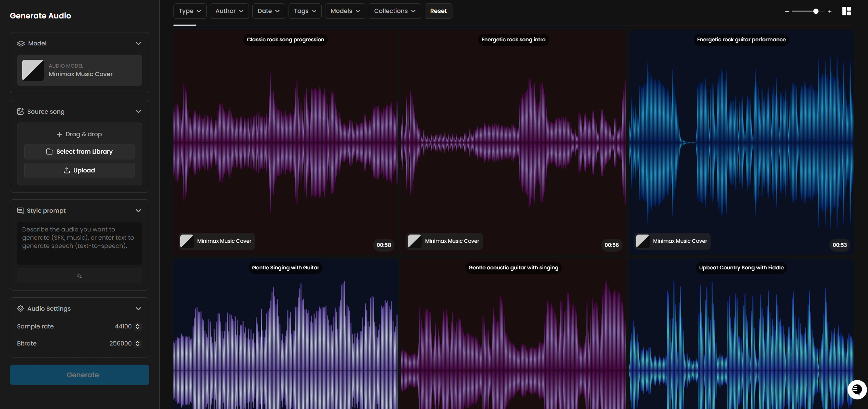Image resolution: width=868 pixels, height=409 pixels.
Task: Open the Tags filter dropdown
Action: click(x=305, y=11)
